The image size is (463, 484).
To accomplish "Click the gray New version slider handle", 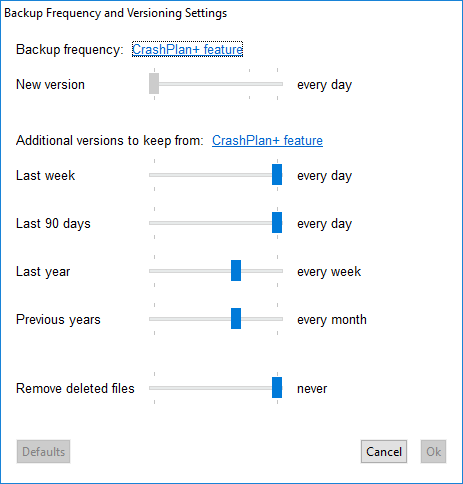I will pos(154,83).
